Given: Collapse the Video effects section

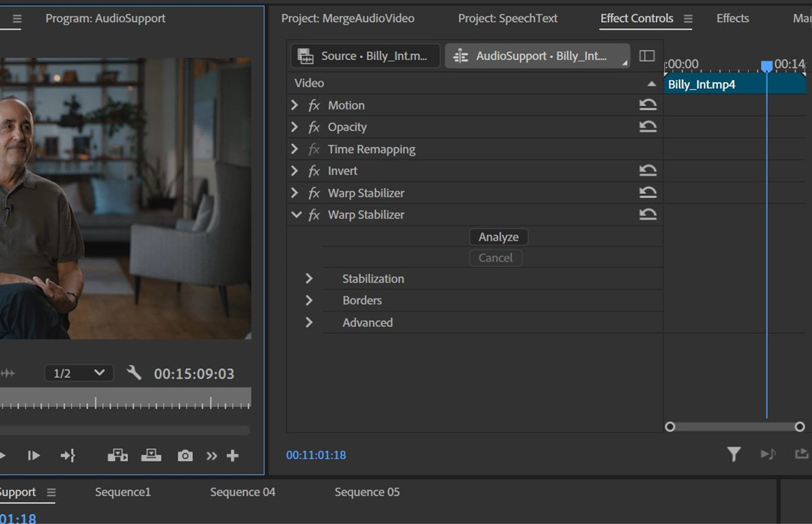Looking at the screenshot, I should click(652, 83).
